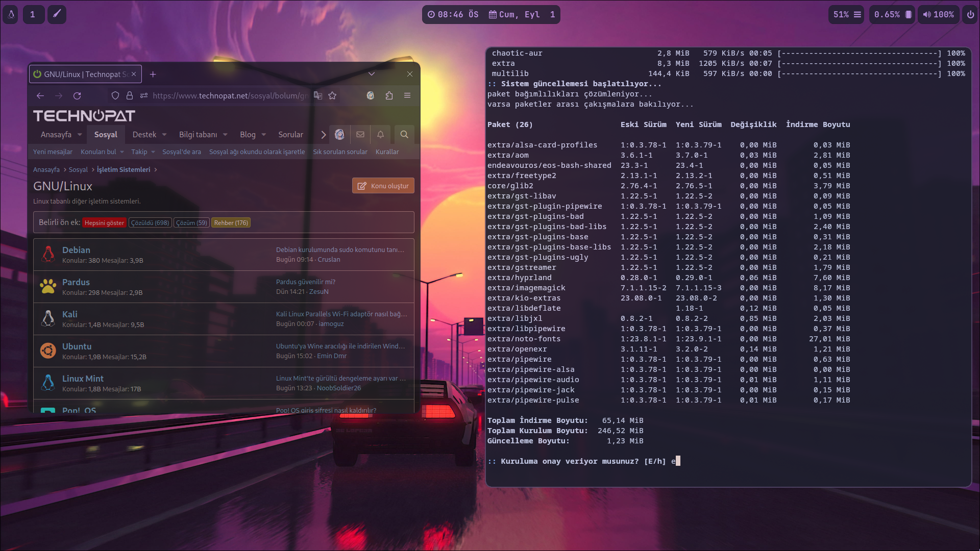Open the Ubuntu subforum link
980x551 pixels.
[x=77, y=346]
